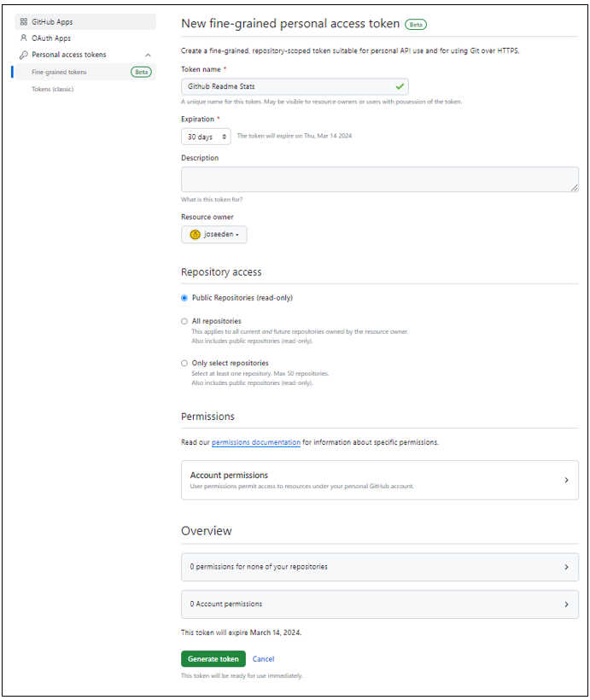Click the joseeden avatar icon
Viewport: 590px width, 700px height.
coord(196,235)
